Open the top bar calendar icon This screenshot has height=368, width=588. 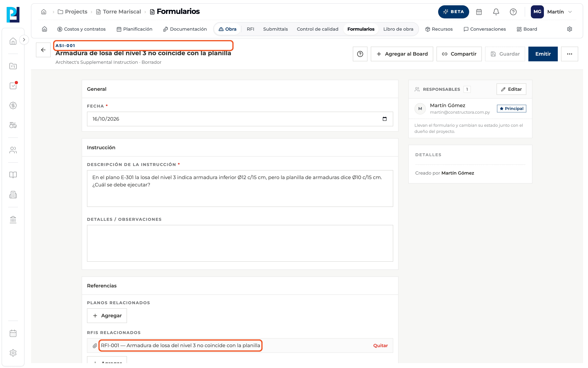[x=479, y=12]
